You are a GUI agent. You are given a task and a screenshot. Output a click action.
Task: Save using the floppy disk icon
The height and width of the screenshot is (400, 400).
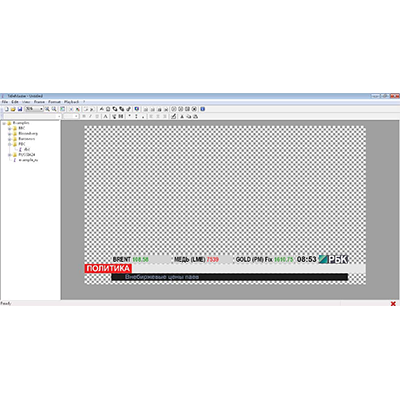point(20,109)
